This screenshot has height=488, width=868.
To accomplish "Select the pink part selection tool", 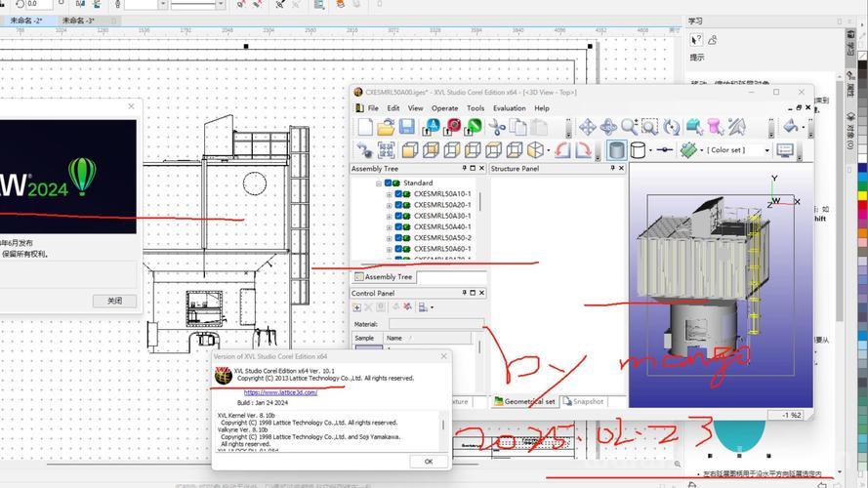I will click(716, 127).
